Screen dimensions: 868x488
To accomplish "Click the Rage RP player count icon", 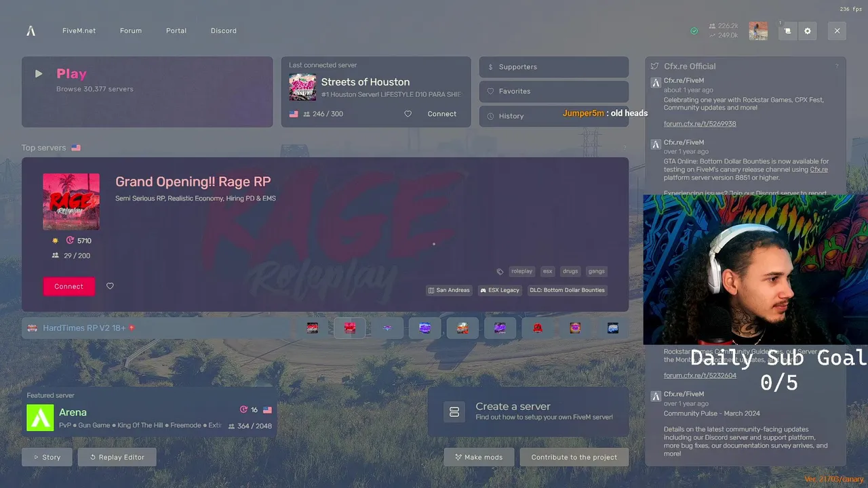I will 56,256.
